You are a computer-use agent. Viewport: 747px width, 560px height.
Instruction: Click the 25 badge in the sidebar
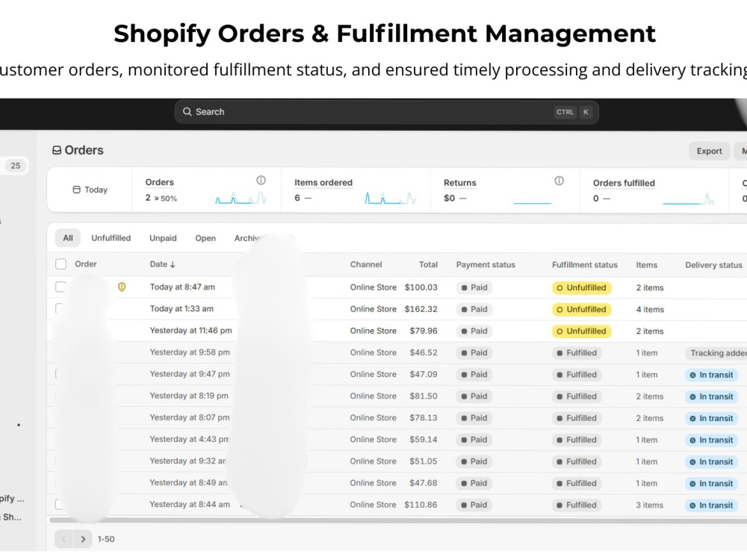coord(15,166)
